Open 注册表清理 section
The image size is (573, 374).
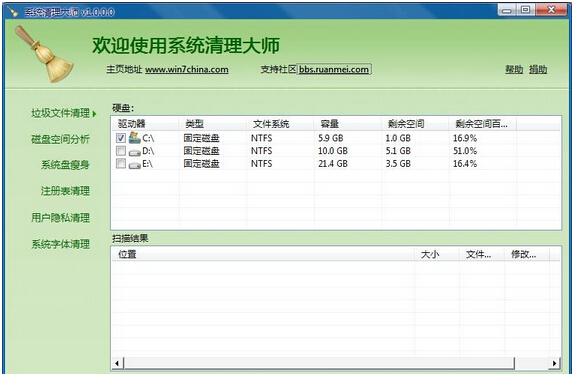click(65, 191)
